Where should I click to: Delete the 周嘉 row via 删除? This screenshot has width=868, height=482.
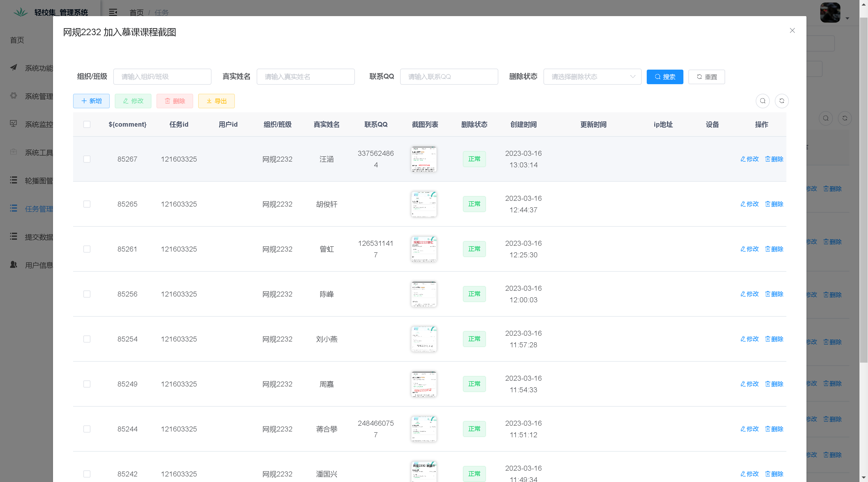point(774,384)
